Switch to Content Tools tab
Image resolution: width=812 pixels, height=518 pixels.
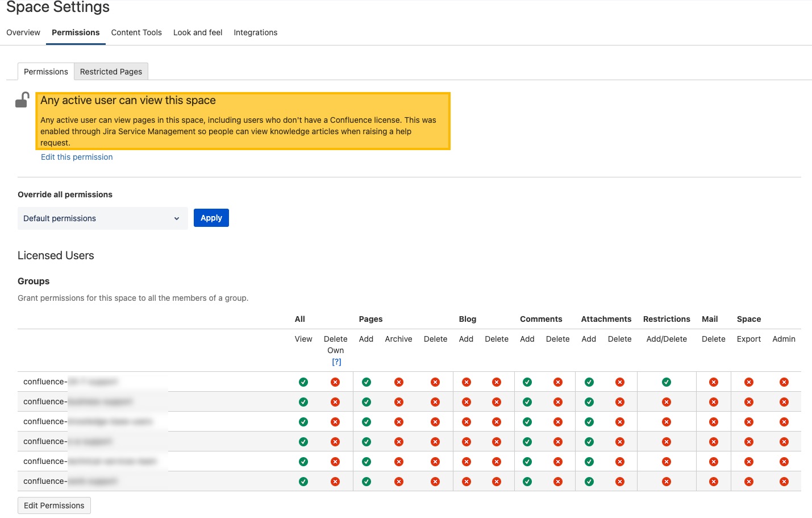click(136, 32)
